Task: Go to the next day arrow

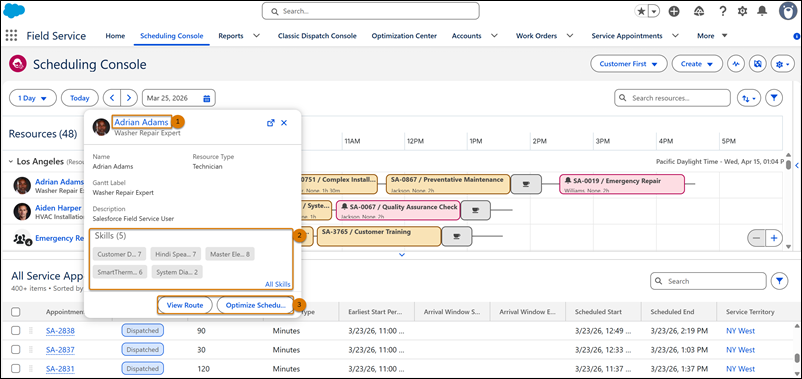Action: [x=129, y=98]
